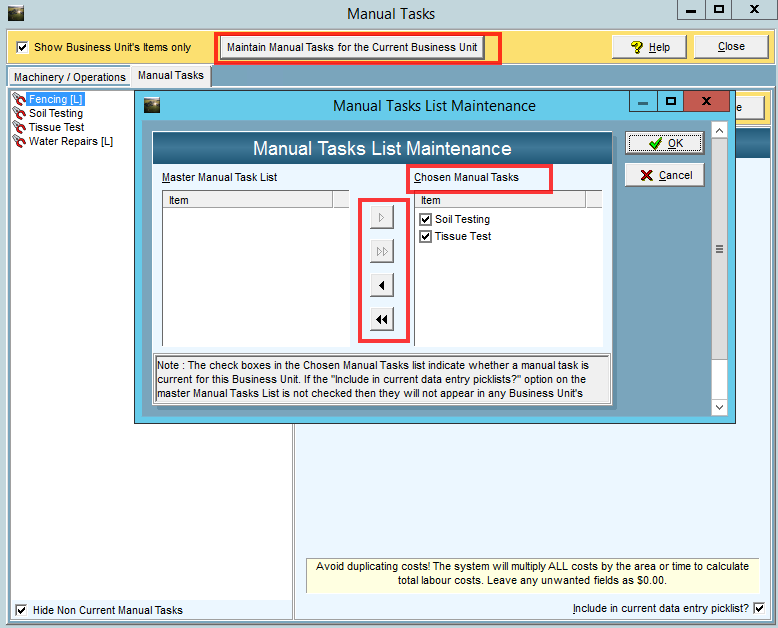778x628 pixels.
Task: Click the dialog scrollbar down arrow
Action: point(719,407)
